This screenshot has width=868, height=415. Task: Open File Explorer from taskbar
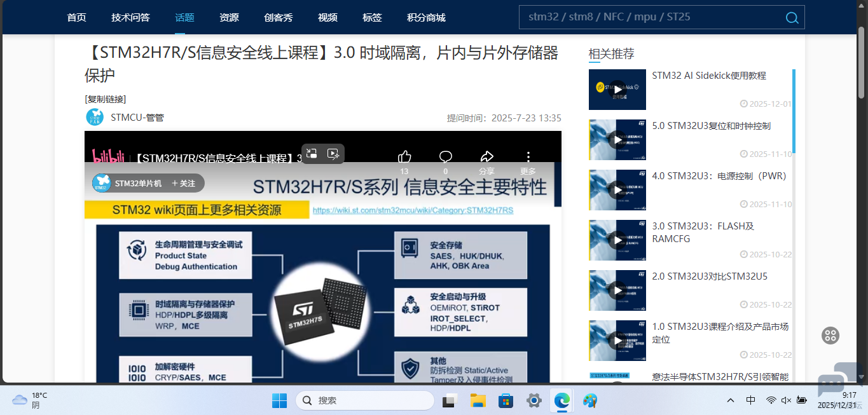(478, 400)
